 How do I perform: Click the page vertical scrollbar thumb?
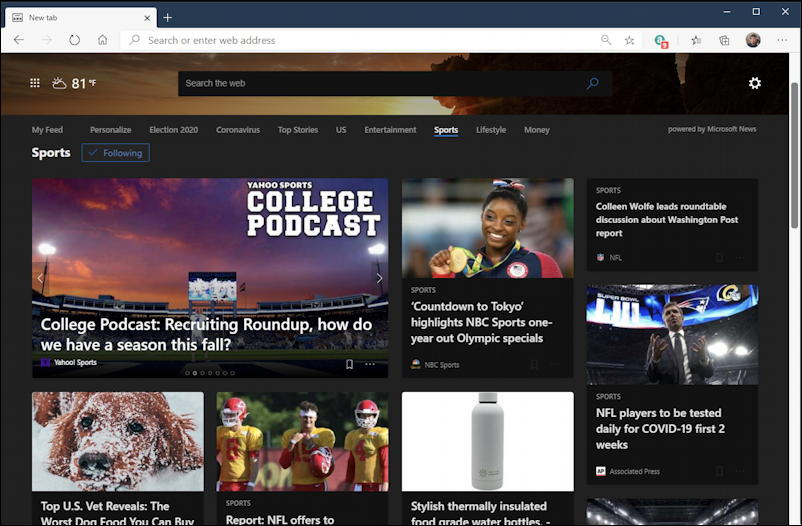tap(794, 155)
